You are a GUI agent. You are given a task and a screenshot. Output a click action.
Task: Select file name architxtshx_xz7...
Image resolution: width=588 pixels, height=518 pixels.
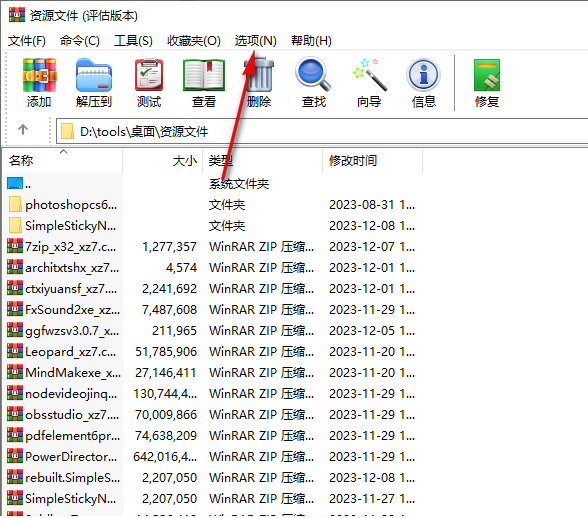coord(72,267)
